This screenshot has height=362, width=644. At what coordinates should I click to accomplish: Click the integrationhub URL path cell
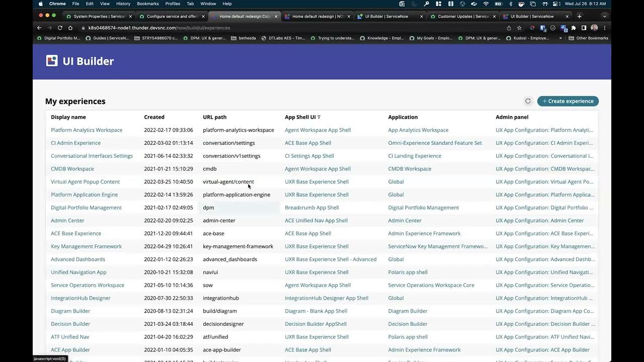[x=221, y=298]
